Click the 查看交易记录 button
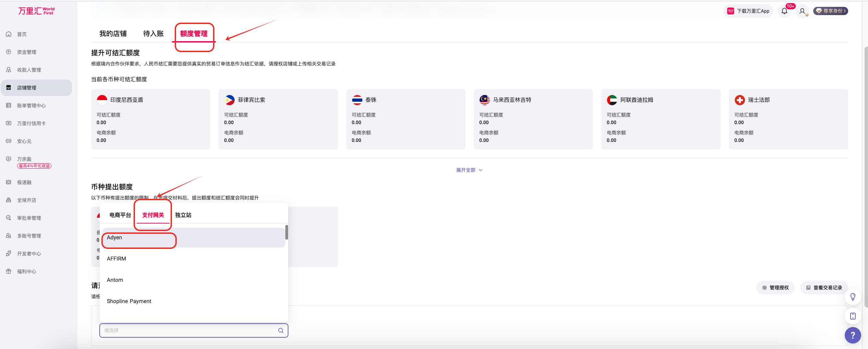 [824, 288]
